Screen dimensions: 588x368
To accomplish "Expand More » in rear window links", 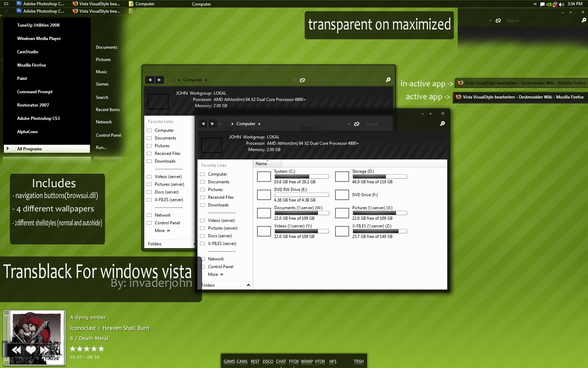I will click(162, 231).
